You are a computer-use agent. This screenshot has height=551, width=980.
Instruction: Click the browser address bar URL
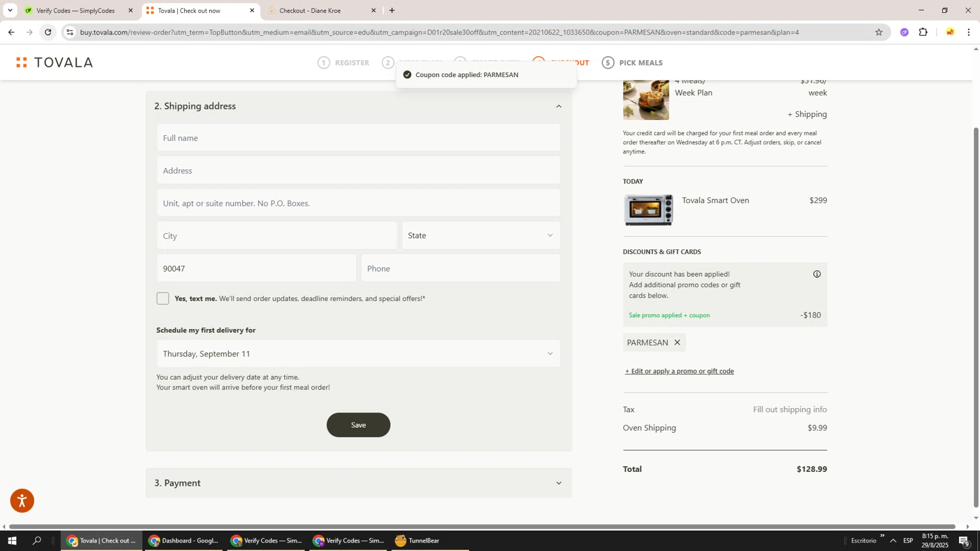439,32
